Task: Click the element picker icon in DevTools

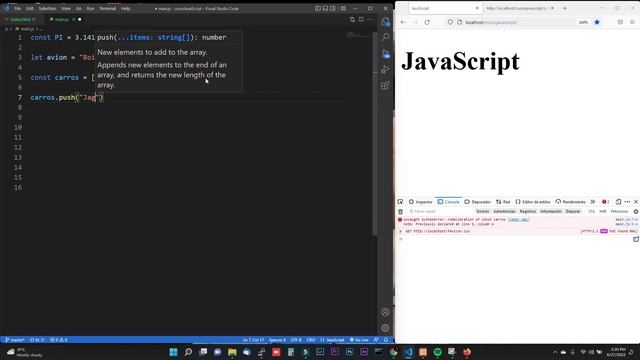Action: click(400, 202)
